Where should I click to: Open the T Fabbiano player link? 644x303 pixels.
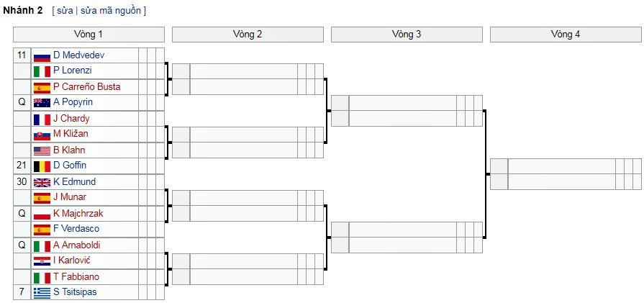point(76,276)
